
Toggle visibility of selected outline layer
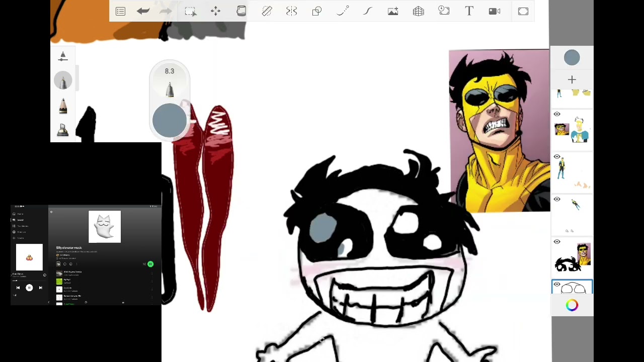(557, 285)
